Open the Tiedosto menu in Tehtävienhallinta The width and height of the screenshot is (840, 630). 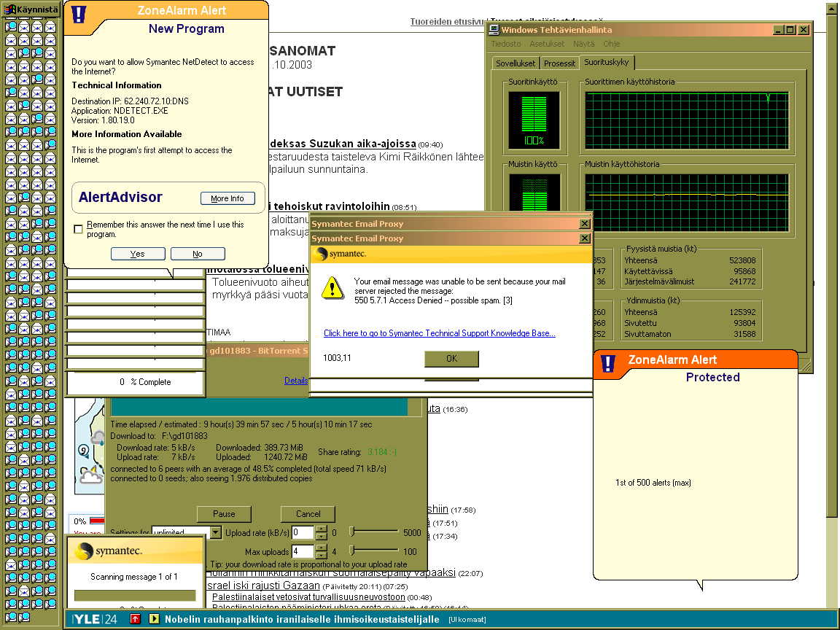pos(506,44)
